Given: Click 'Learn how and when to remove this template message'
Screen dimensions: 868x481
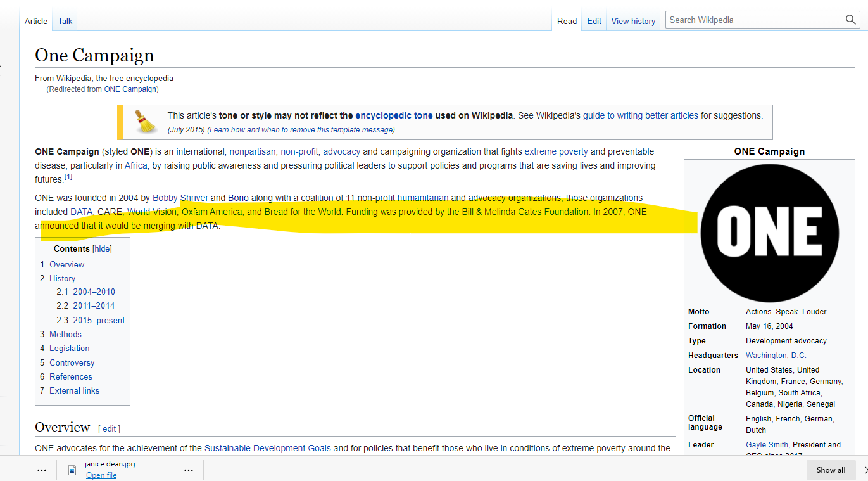Looking at the screenshot, I should (301, 129).
